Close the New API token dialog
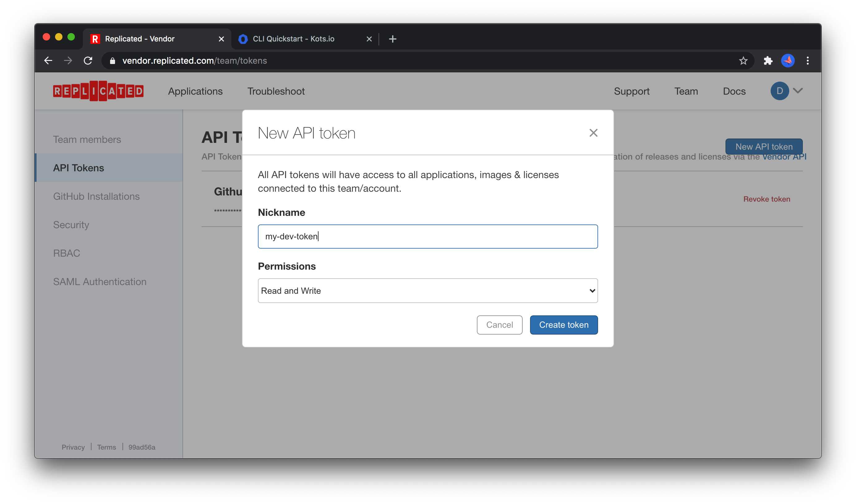Screen dimensions: 856x504 pos(593,133)
